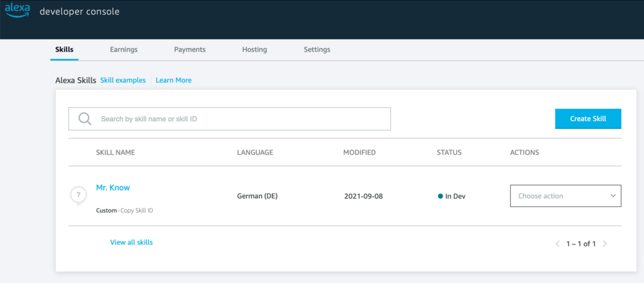The height and width of the screenshot is (283, 644).
Task: Click the 2021-09-08 modified date
Action: (363, 196)
